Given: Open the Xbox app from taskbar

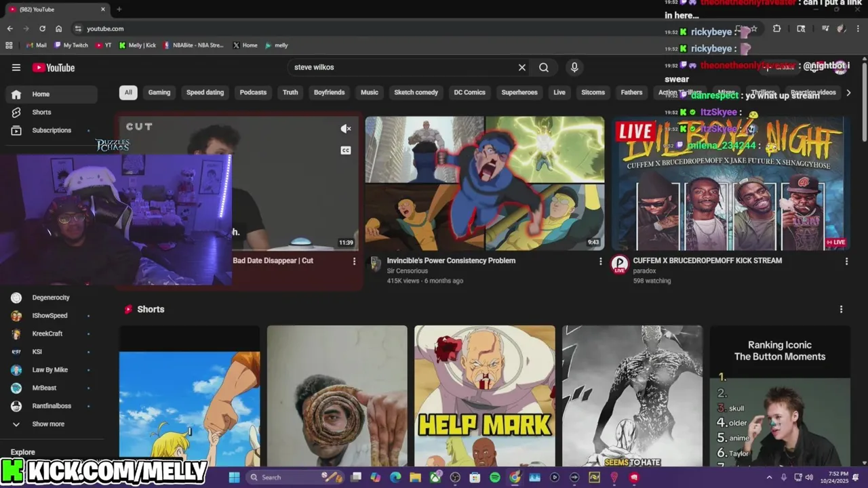Looking at the screenshot, I should point(435,477).
